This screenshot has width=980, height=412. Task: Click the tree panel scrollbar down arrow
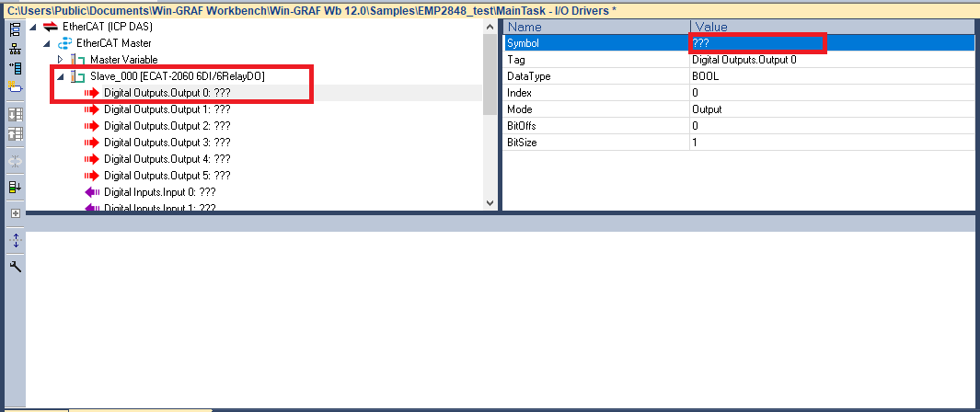point(489,201)
